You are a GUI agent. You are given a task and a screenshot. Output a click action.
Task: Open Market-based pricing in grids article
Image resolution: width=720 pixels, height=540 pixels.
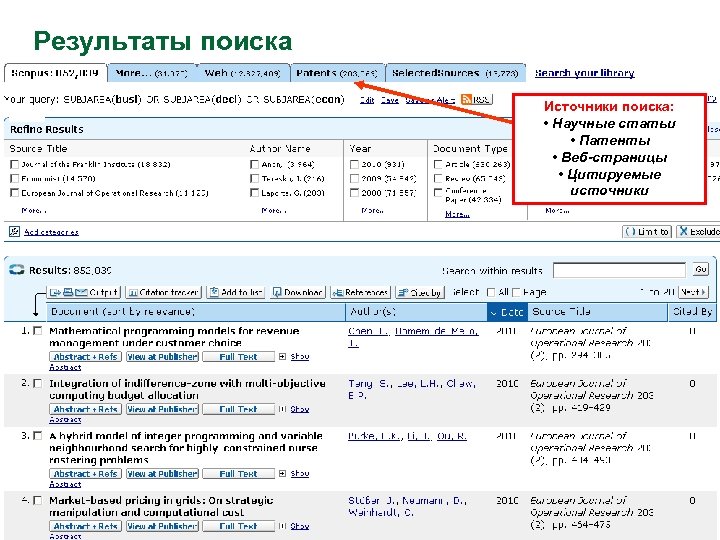click(x=161, y=506)
